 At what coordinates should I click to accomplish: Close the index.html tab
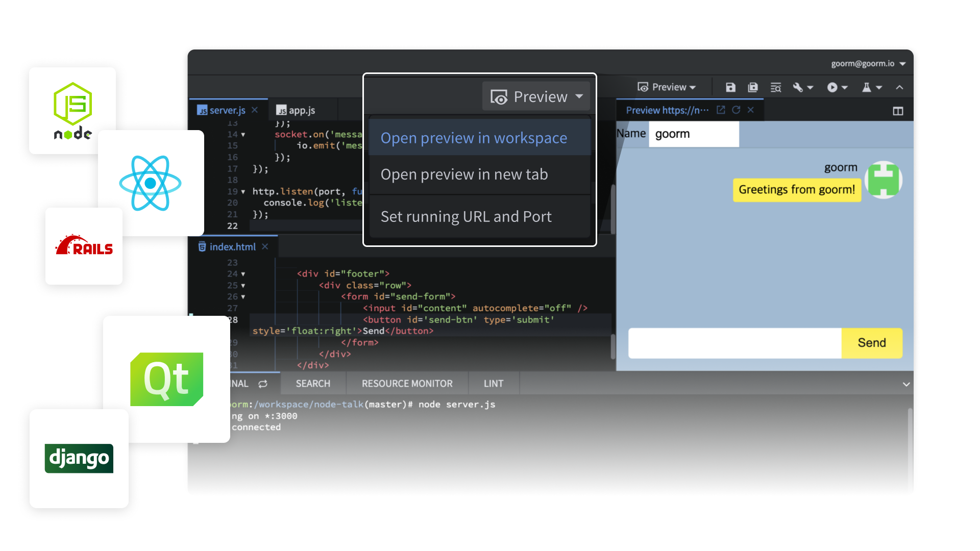click(265, 246)
